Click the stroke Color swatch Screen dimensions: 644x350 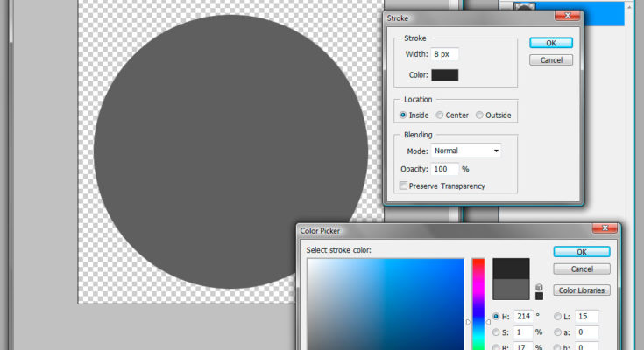445,75
